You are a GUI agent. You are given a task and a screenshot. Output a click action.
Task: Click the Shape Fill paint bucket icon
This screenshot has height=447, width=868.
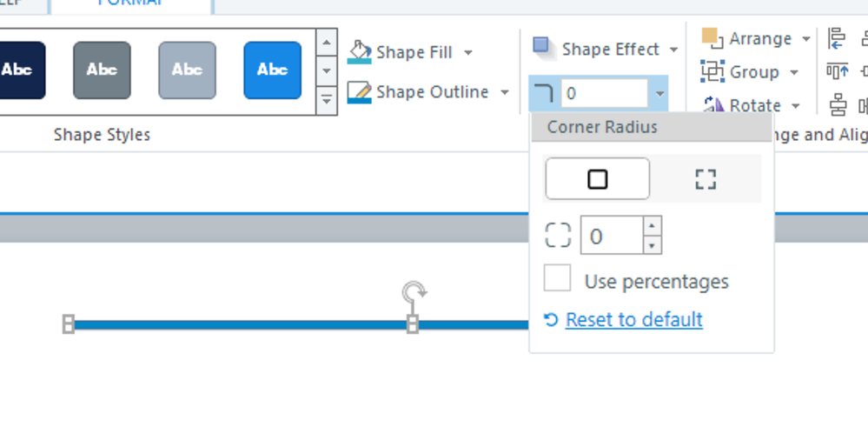[360, 52]
